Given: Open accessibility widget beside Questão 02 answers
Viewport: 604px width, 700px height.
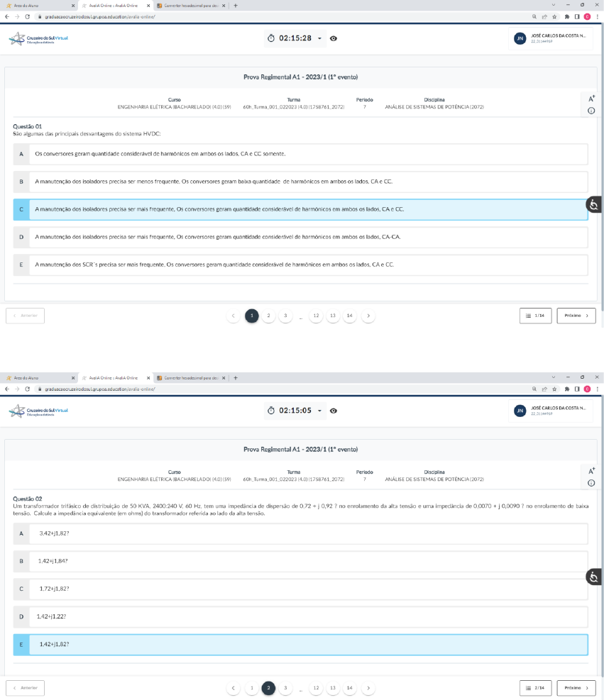Looking at the screenshot, I should [x=594, y=577].
